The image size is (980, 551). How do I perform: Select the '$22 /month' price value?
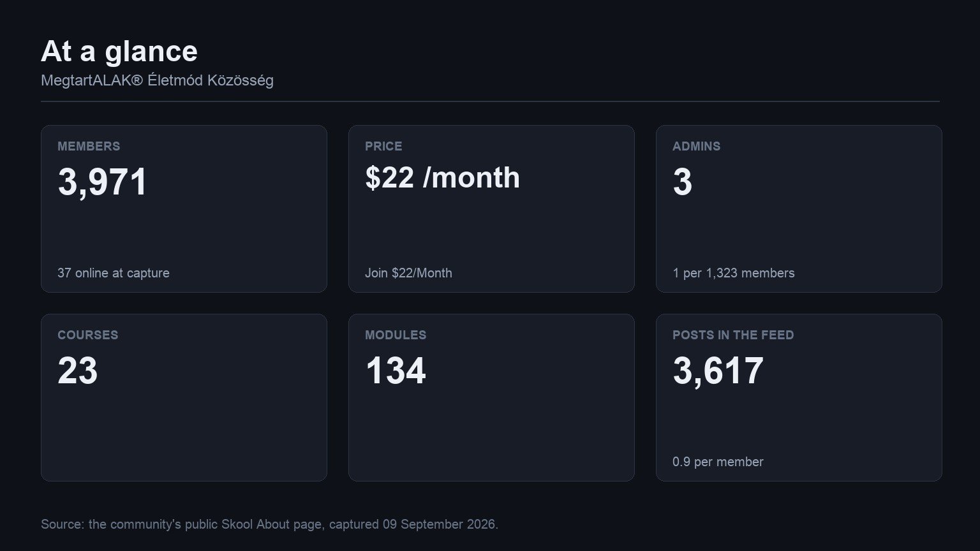point(442,178)
